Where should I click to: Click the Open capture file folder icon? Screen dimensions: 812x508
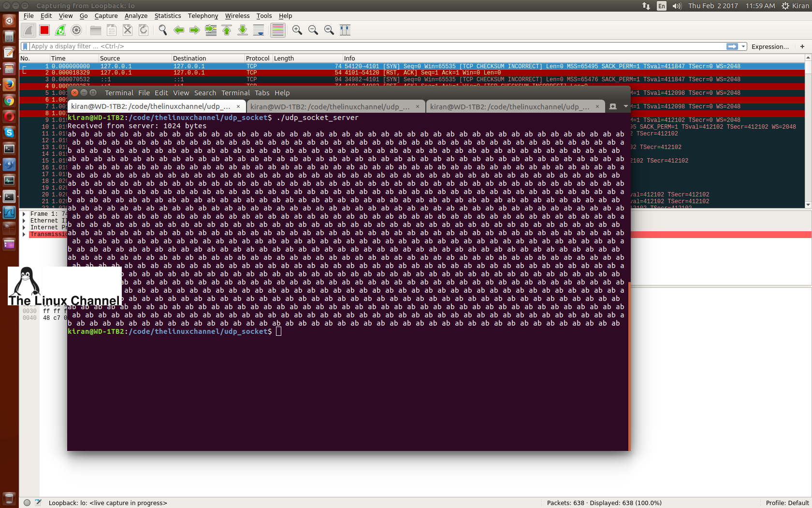(x=96, y=30)
